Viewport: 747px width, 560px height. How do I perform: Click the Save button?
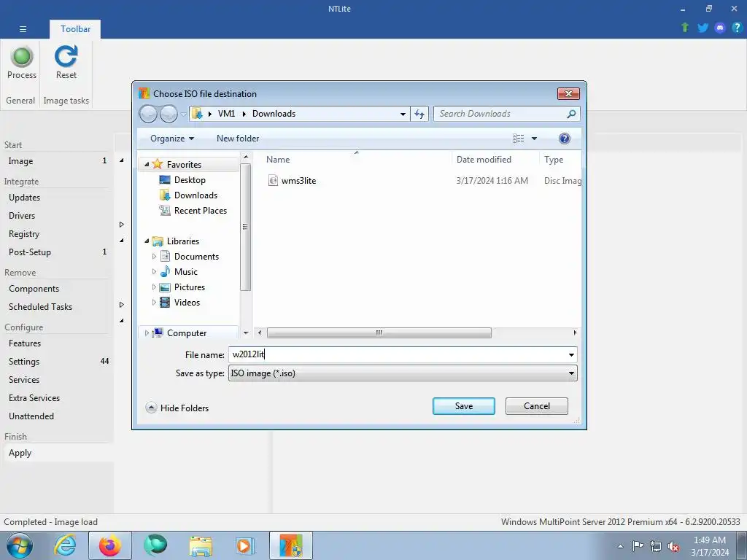click(x=463, y=406)
